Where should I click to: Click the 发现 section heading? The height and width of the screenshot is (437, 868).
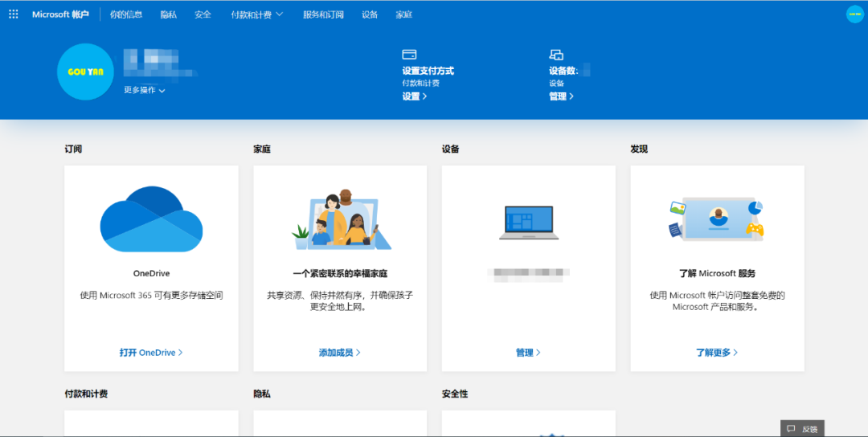[639, 149]
